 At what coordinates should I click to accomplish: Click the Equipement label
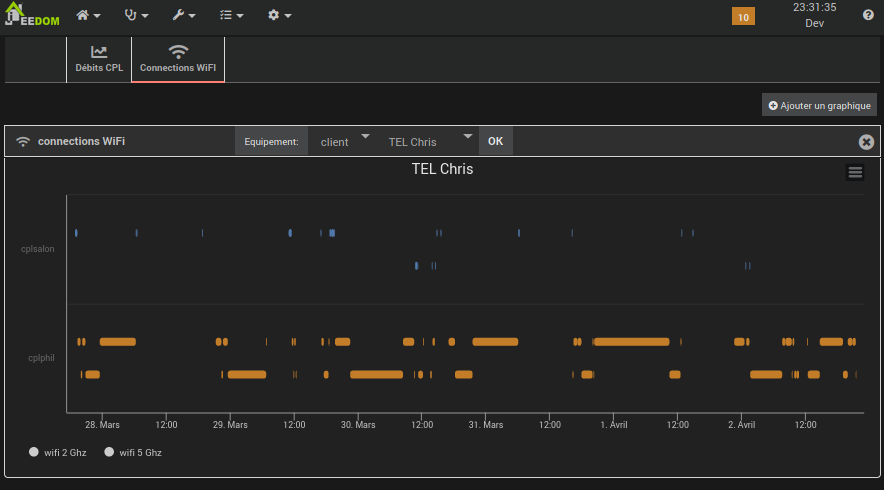(x=271, y=142)
